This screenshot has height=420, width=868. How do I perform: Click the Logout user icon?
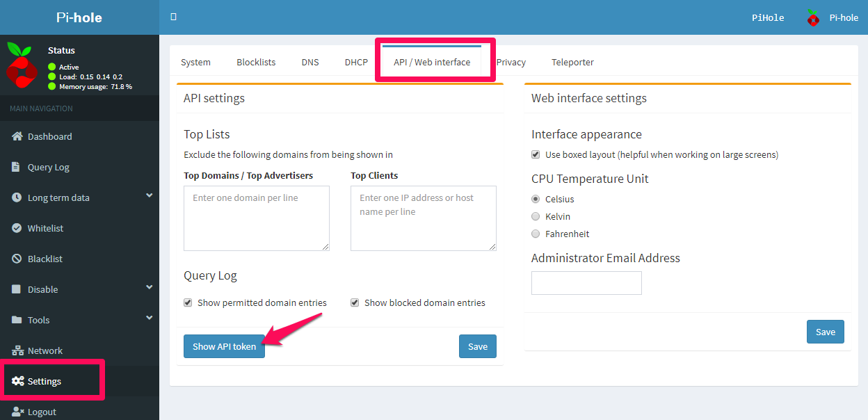click(x=18, y=412)
